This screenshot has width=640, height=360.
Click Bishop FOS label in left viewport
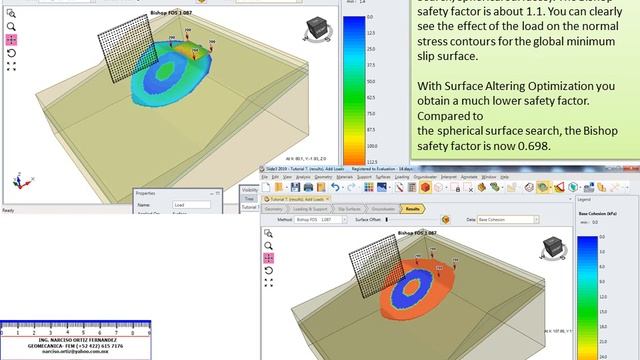click(x=171, y=13)
